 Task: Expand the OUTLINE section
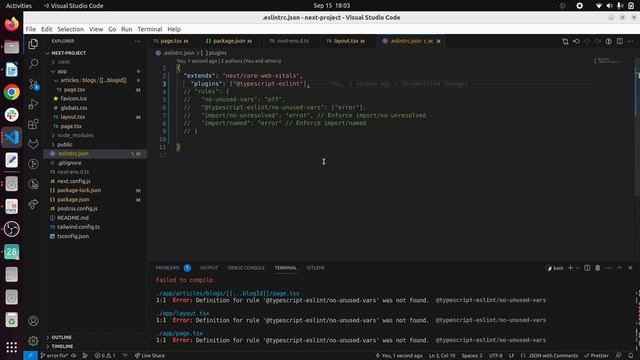pos(61,338)
